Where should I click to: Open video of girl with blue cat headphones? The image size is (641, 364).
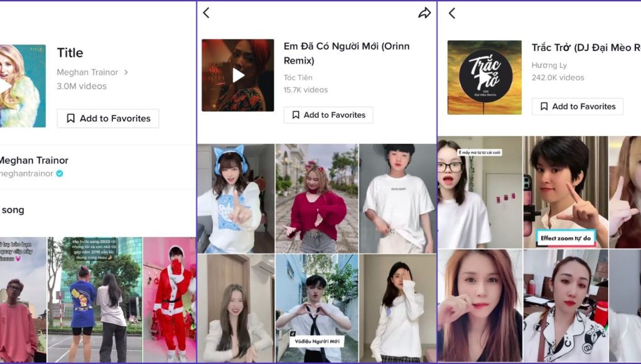[x=236, y=198]
